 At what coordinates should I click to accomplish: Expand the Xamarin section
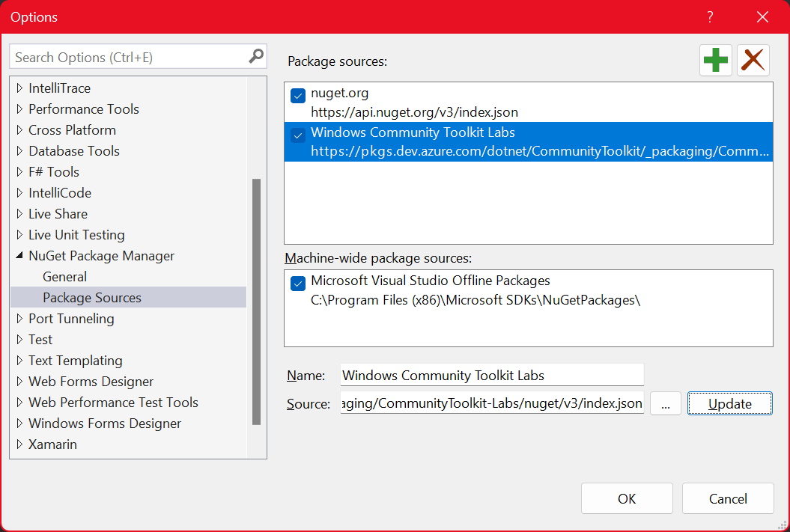click(19, 444)
